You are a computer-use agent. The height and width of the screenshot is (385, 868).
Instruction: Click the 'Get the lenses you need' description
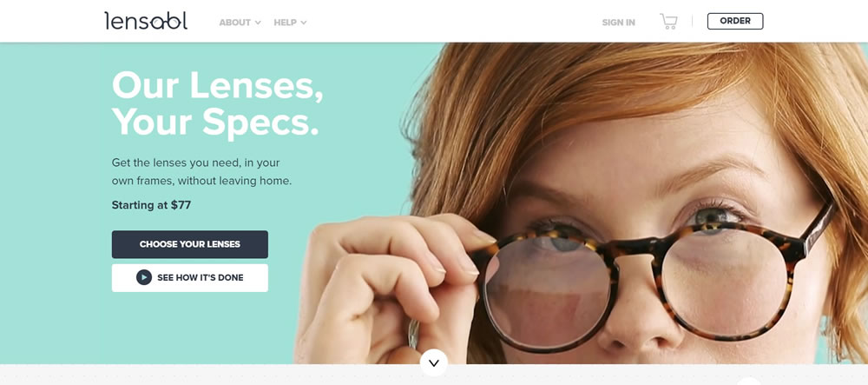click(x=201, y=172)
